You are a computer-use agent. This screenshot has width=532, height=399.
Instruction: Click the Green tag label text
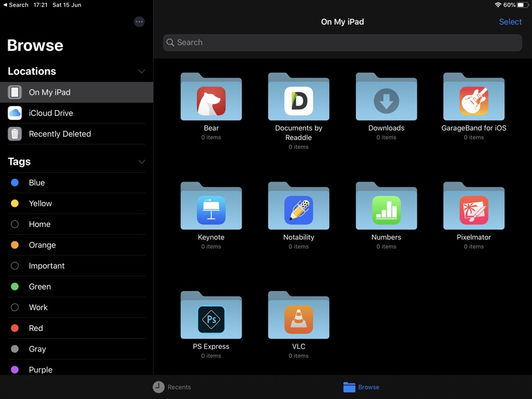tap(40, 286)
